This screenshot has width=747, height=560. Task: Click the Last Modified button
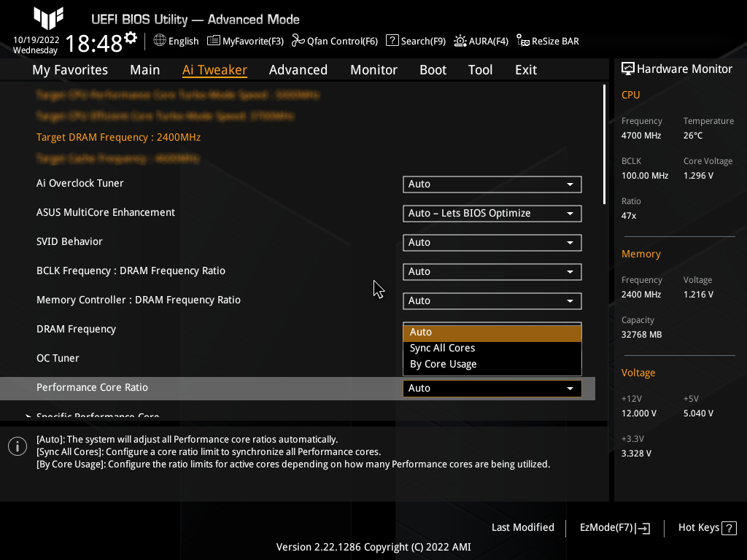(522, 527)
